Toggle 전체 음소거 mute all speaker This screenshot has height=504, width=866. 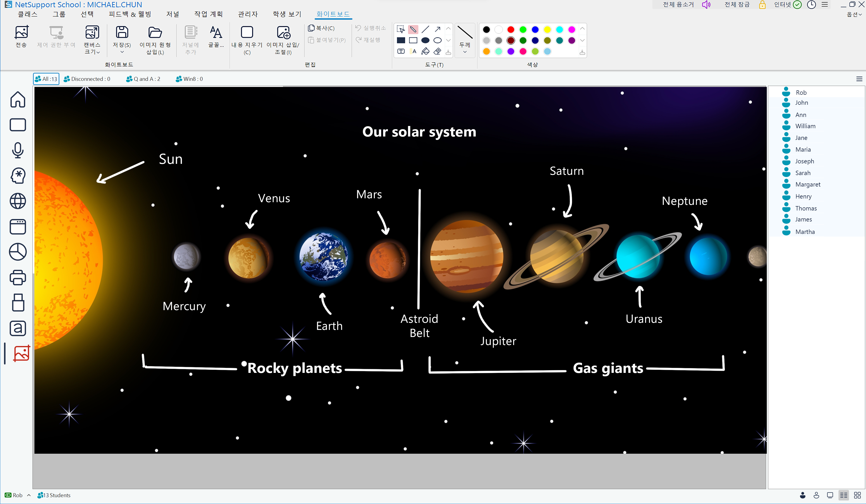706,5
